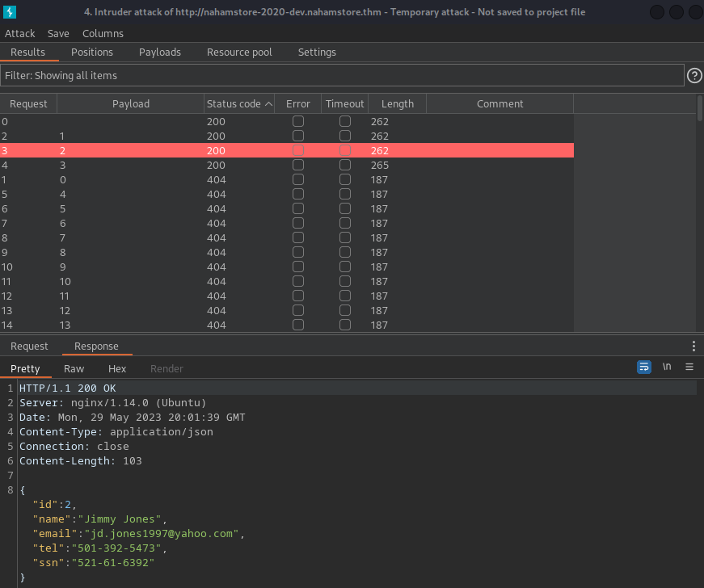The width and height of the screenshot is (704, 588).
Task: Switch to the Payloads tab
Action: 160,52
